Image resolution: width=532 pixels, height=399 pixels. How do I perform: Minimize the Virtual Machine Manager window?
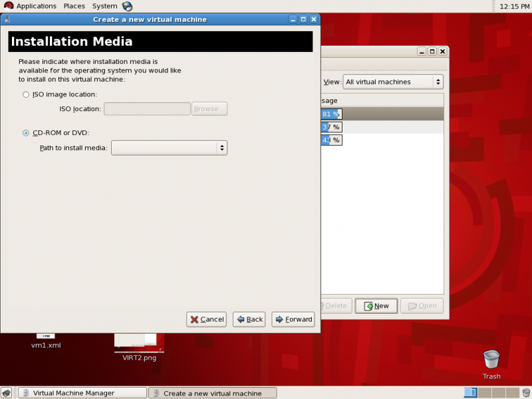point(422,52)
